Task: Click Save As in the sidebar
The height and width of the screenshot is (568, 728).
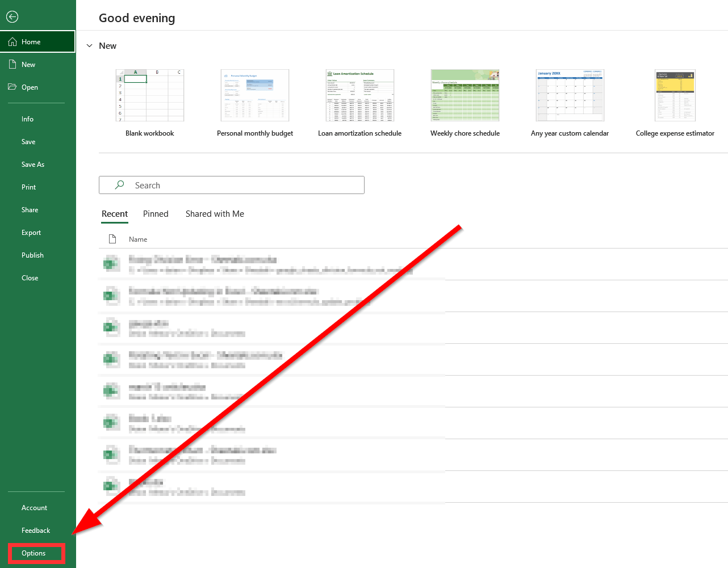Action: (x=32, y=164)
